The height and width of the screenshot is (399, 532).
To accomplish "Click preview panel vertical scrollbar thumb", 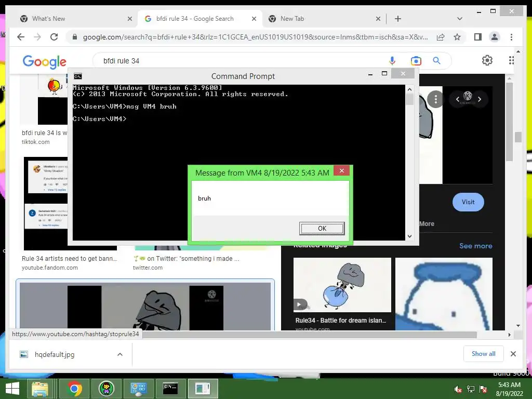I will click(510, 122).
